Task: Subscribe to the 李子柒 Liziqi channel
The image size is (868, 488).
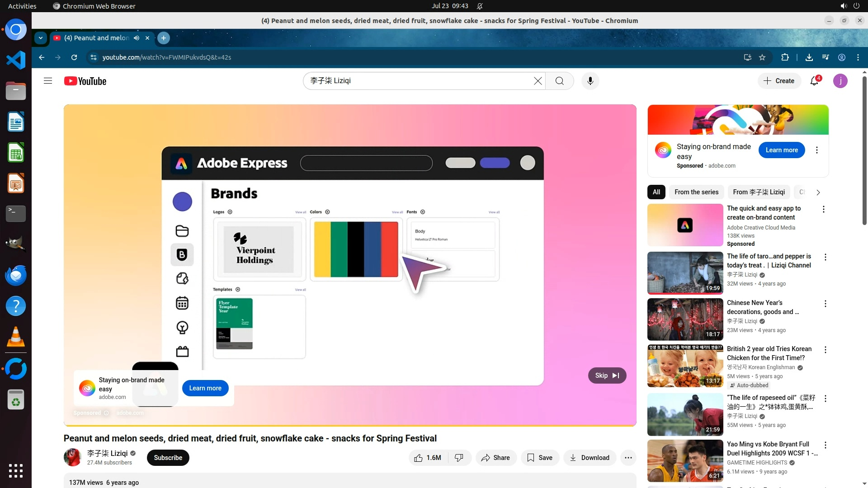Action: pos(168,458)
